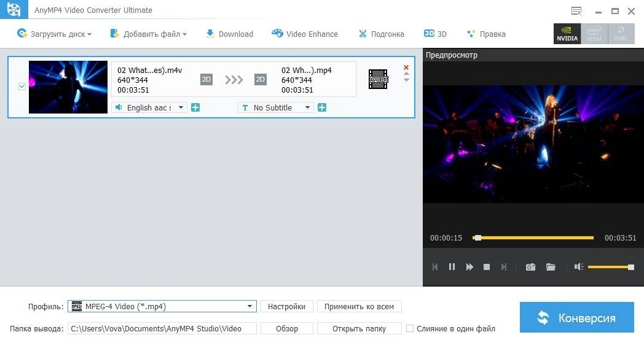Move the file item down
Screen dimensions: 644x351
pos(406,80)
